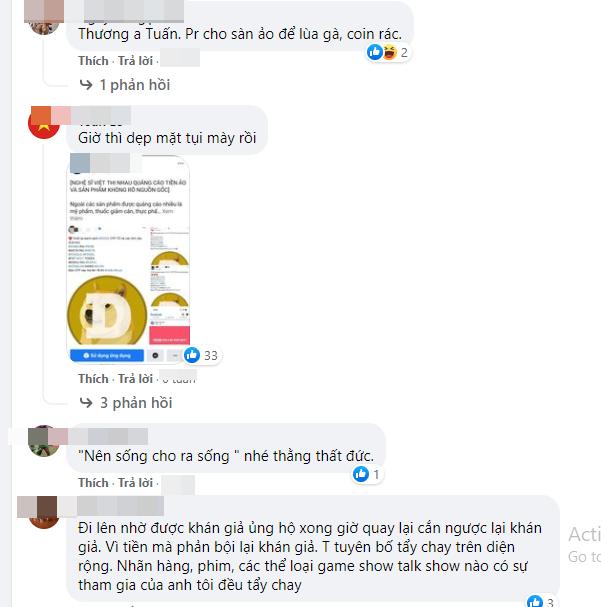Viewport: 601px width, 607px height.
Task: Click the reply arrow icon beside "3 phản hồi"
Action: (86, 403)
